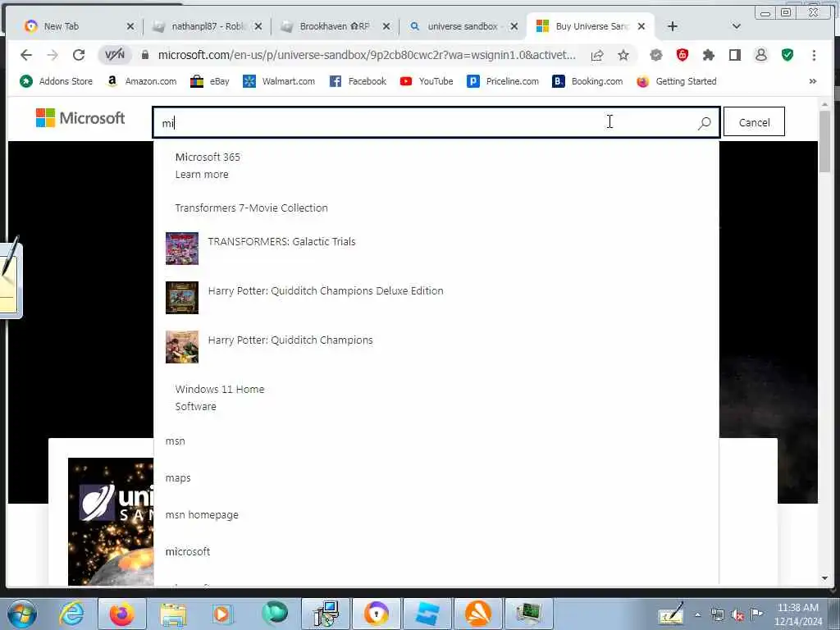Open the Priceline.com bookmark
Viewport: 840px width, 630px height.
coord(503,81)
